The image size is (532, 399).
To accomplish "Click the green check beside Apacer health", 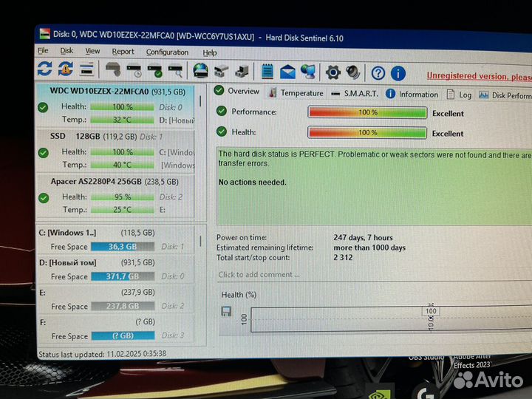I will pyautogui.click(x=44, y=198).
